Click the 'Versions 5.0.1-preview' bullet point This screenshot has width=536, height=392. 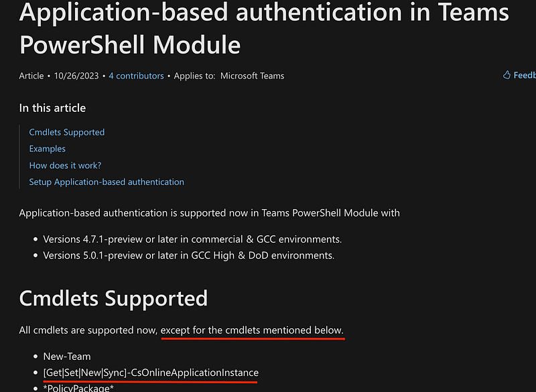tap(189, 255)
